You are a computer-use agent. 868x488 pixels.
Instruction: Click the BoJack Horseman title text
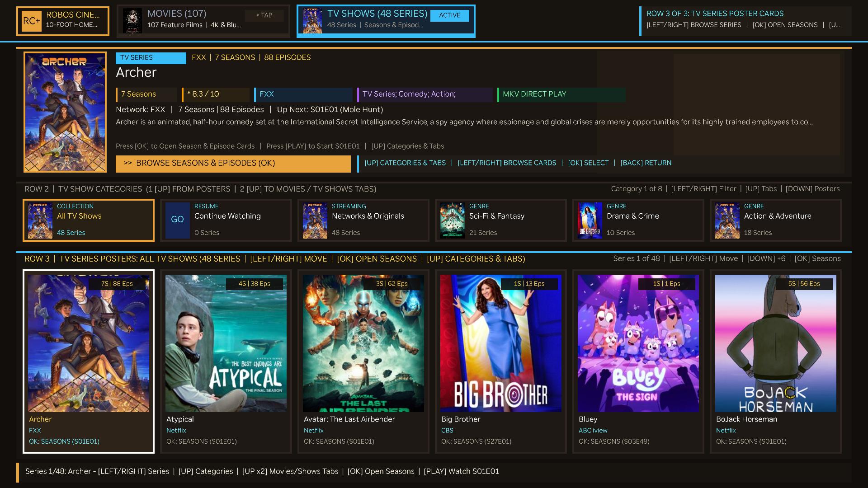pos(746,419)
